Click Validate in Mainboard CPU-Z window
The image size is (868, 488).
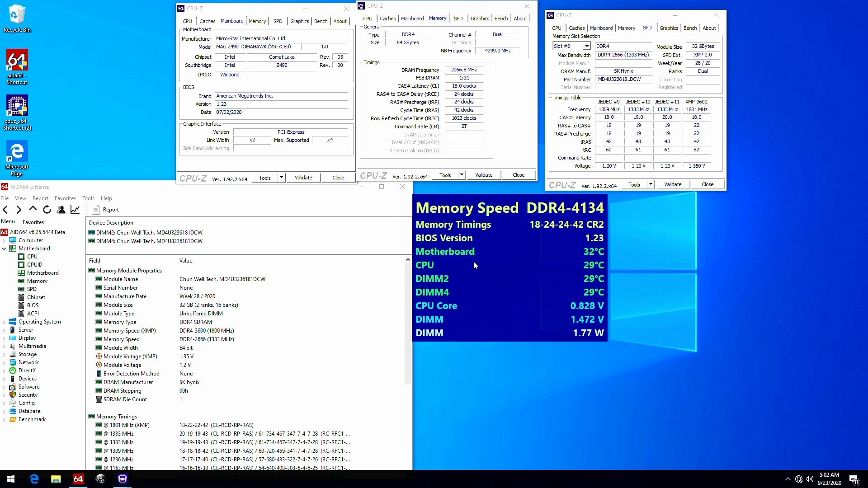[x=303, y=178]
